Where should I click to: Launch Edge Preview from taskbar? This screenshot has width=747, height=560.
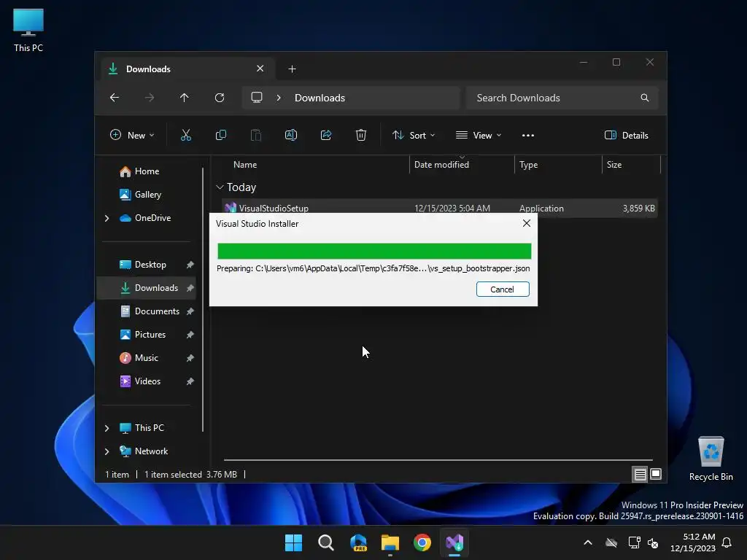click(x=358, y=542)
